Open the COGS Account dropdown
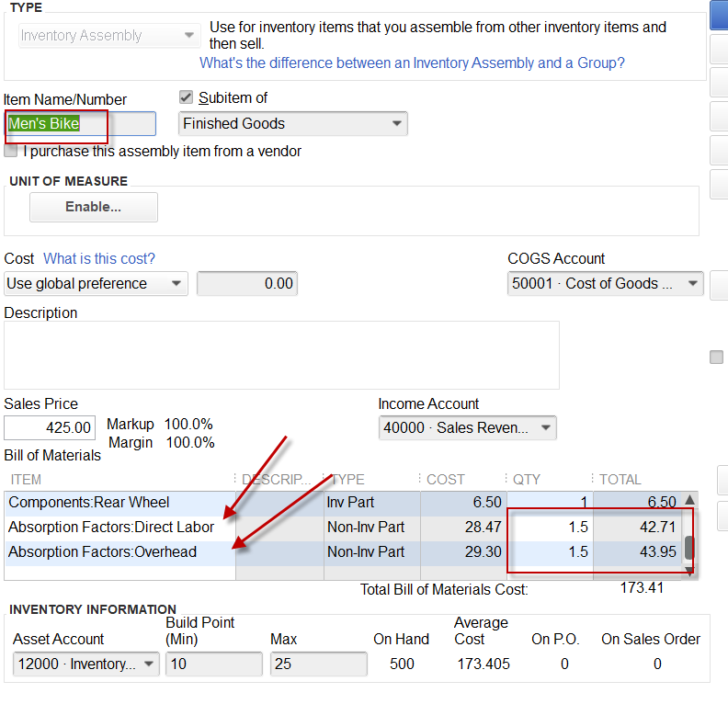Viewport: 728px width, 704px height. tap(606, 284)
